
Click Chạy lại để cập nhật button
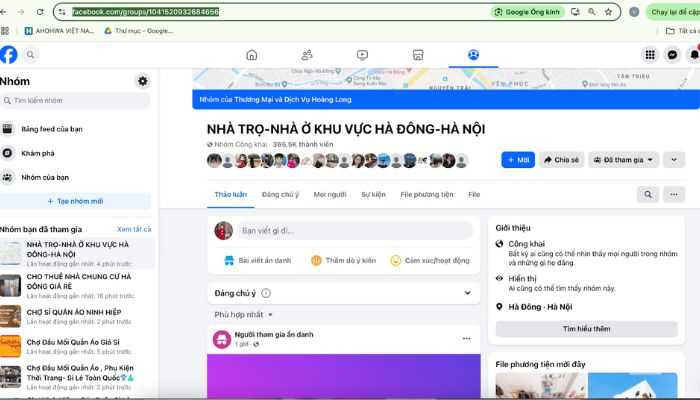click(x=673, y=12)
